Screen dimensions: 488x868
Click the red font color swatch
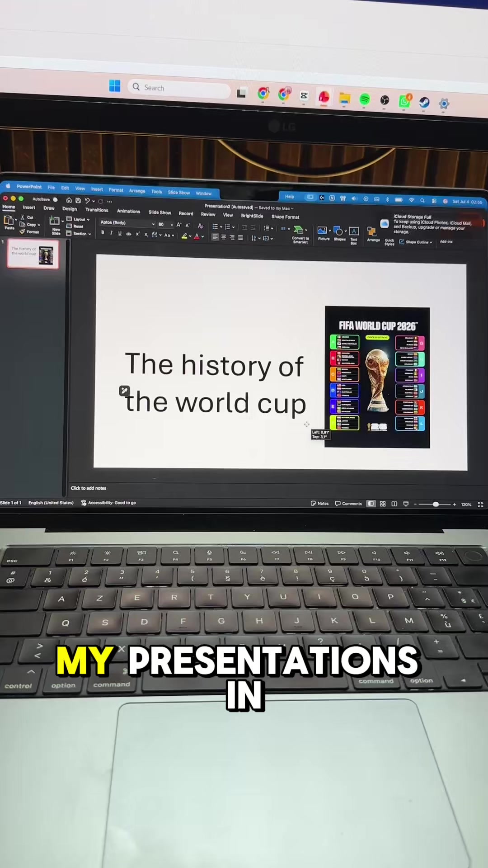[x=197, y=236]
